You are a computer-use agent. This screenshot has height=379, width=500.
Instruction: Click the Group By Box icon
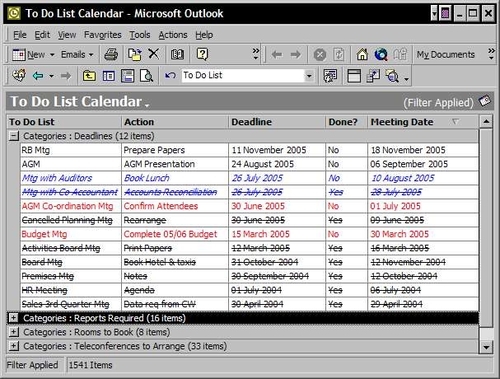pos(354,76)
